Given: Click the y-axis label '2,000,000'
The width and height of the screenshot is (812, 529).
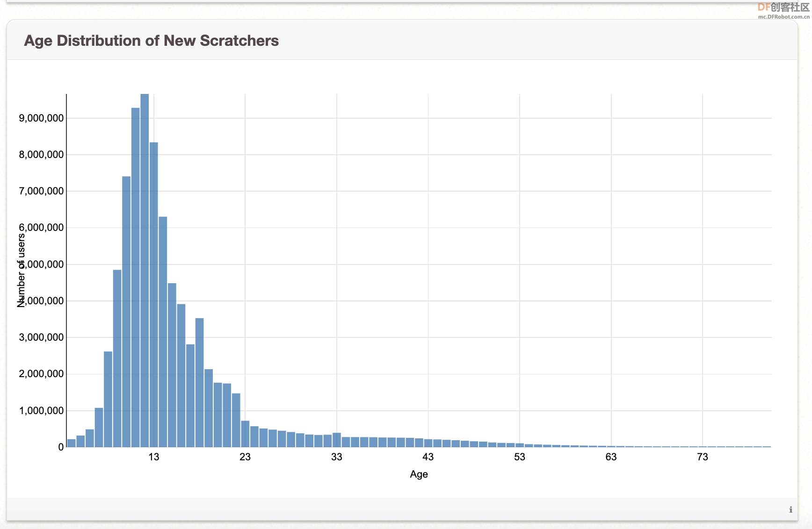Looking at the screenshot, I should (41, 374).
